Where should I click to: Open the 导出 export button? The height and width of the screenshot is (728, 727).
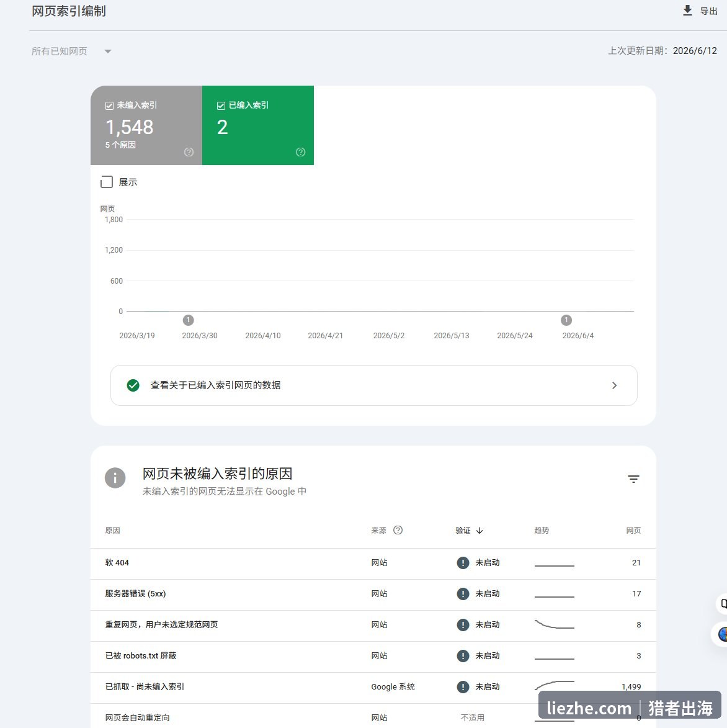click(700, 11)
